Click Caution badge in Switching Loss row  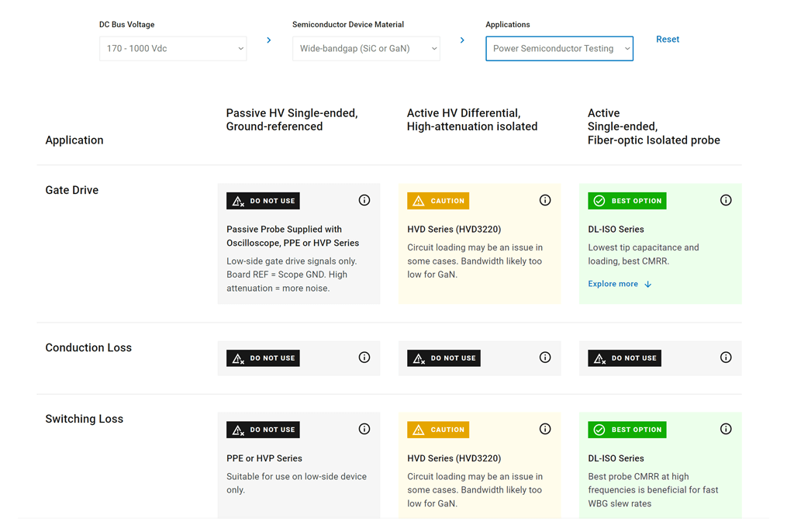point(438,430)
